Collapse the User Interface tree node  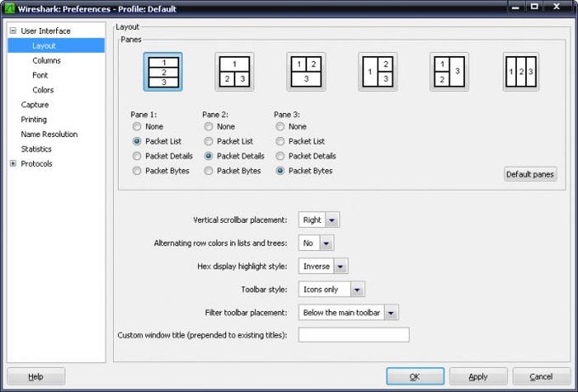click(14, 31)
